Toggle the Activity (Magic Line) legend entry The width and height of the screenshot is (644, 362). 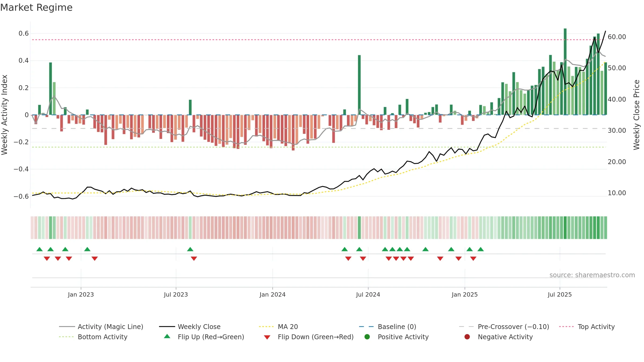click(x=101, y=327)
